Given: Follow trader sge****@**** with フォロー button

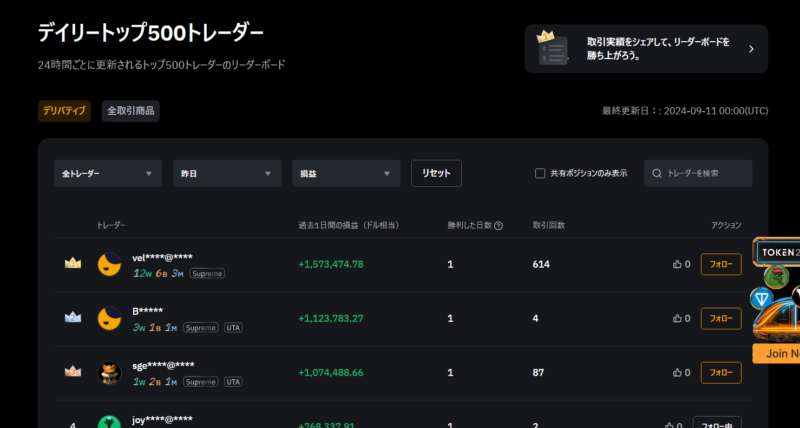Looking at the screenshot, I should click(x=721, y=372).
